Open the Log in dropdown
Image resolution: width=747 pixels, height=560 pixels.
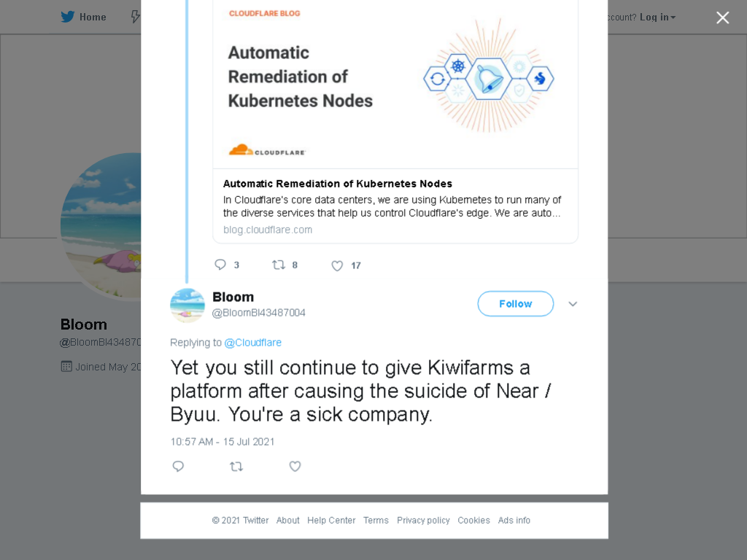point(657,17)
